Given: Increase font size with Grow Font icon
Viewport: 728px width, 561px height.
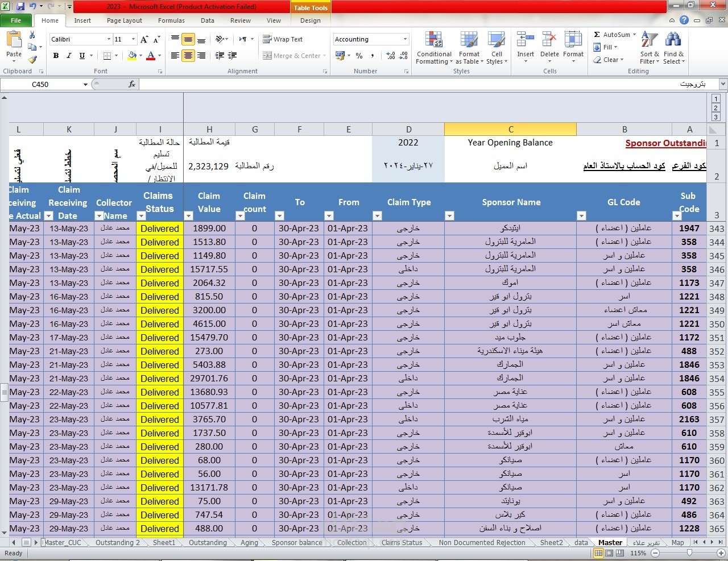Looking at the screenshot, I should pyautogui.click(x=144, y=39).
